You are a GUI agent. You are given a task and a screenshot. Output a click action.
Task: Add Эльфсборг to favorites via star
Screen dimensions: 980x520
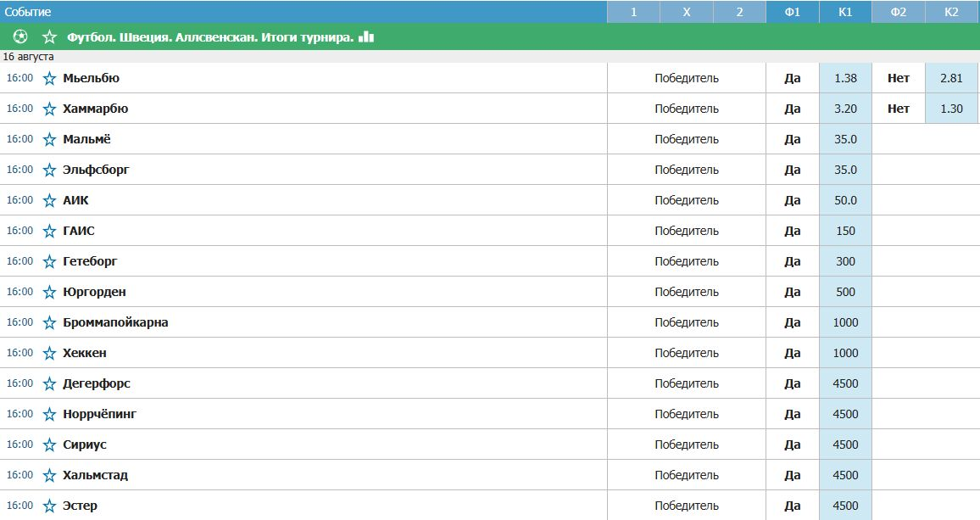point(49,171)
